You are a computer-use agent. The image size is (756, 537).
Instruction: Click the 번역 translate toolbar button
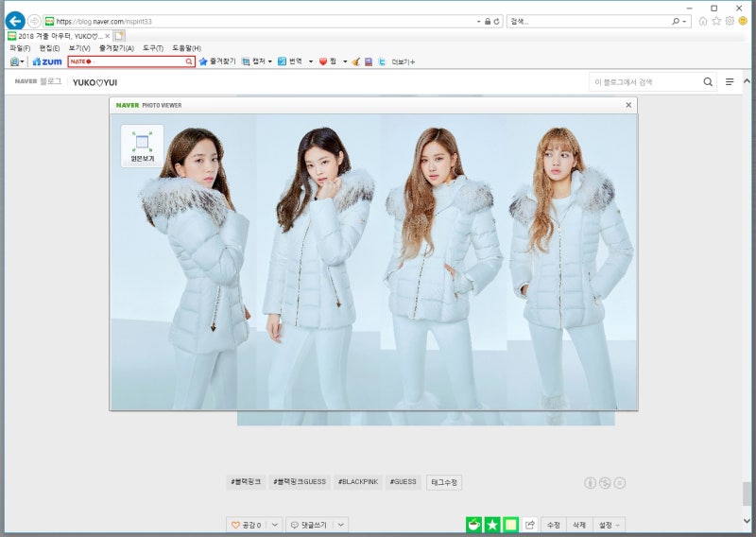[x=290, y=61]
